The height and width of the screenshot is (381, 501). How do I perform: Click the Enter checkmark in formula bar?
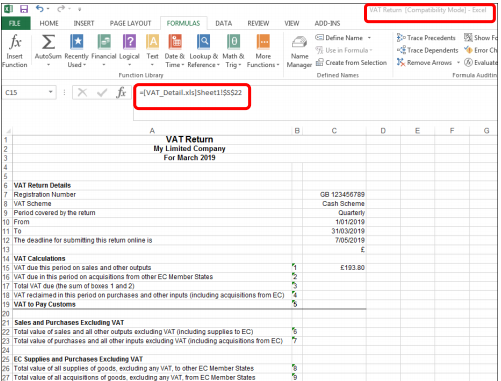(102, 92)
